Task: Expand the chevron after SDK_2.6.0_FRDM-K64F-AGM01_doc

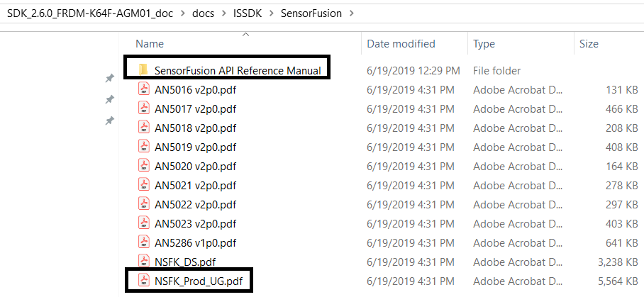Action: click(182, 13)
